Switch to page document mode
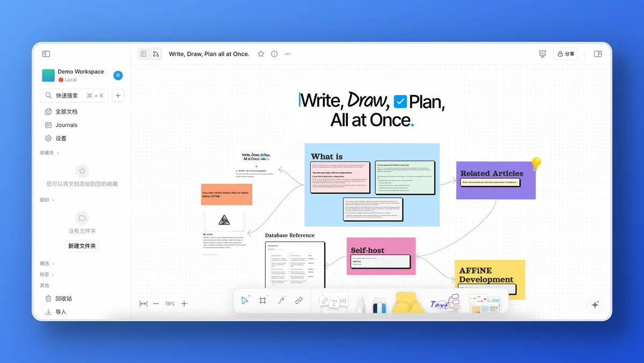The width and height of the screenshot is (644, 363). pyautogui.click(x=143, y=54)
